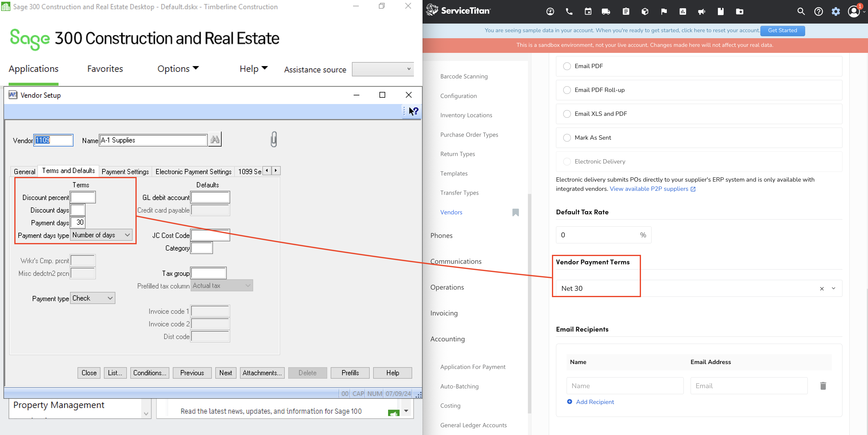Viewport: 868px width, 435px height.
Task: Open Barcode Scanning settings panel
Action: point(464,76)
